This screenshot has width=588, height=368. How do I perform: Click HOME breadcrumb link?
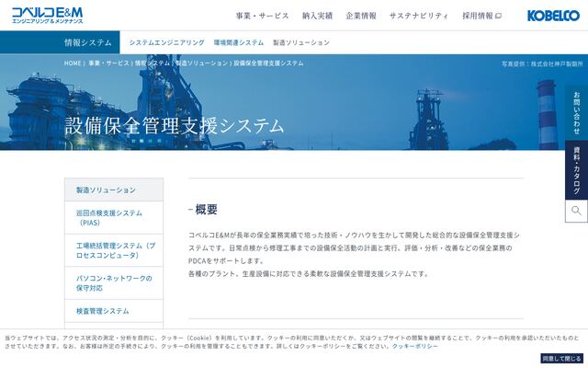[x=73, y=63]
